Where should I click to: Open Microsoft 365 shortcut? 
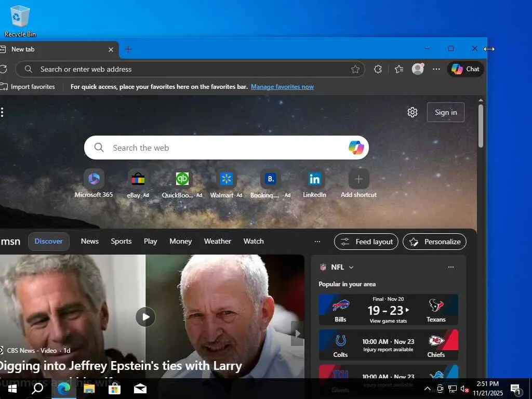(94, 184)
